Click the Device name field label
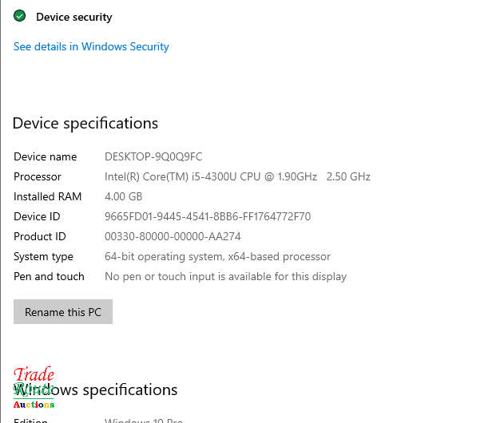 click(x=46, y=156)
